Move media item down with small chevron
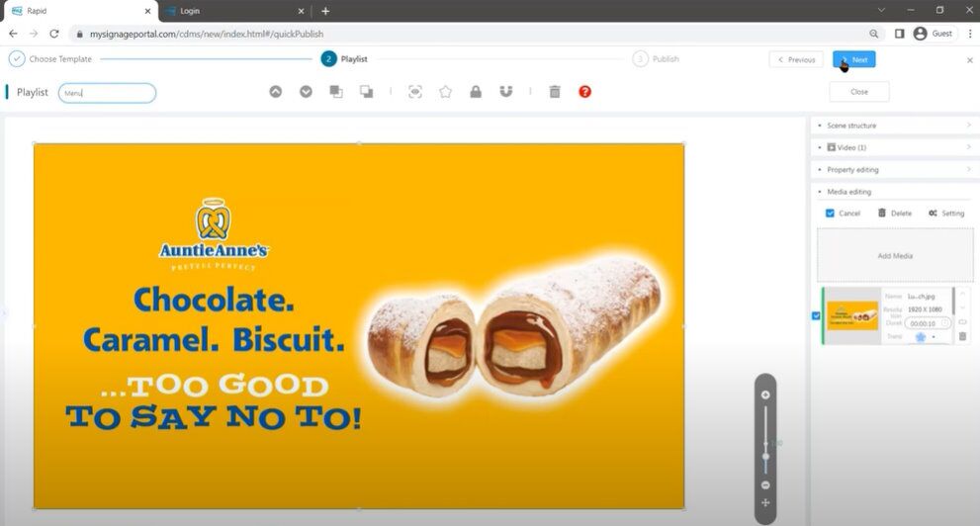The image size is (980, 526). [962, 307]
